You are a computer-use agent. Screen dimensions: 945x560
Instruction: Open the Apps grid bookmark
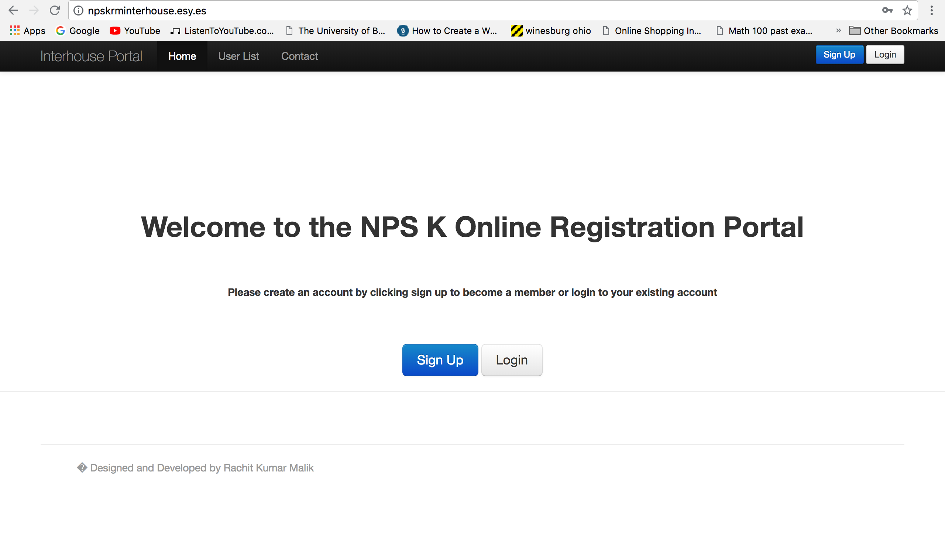click(x=27, y=31)
